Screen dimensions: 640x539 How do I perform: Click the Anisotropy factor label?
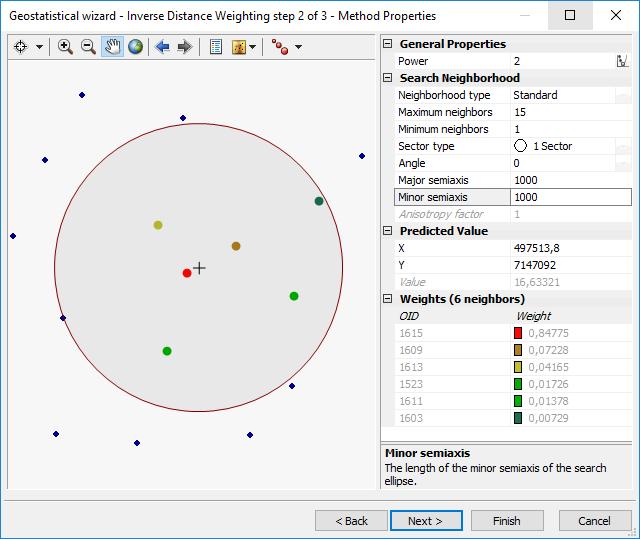(x=441, y=214)
